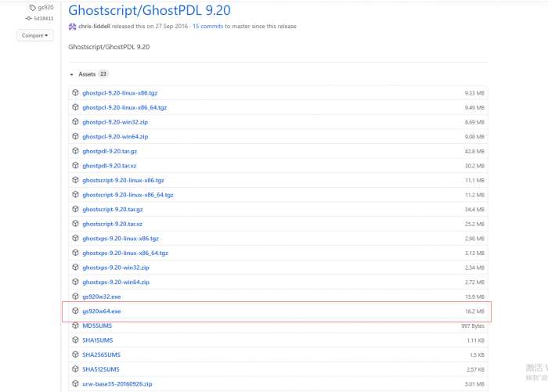548x392 pixels.
Task: Download ghostpcl-9.20-linux-x86_64.tgz
Action: click(124, 108)
